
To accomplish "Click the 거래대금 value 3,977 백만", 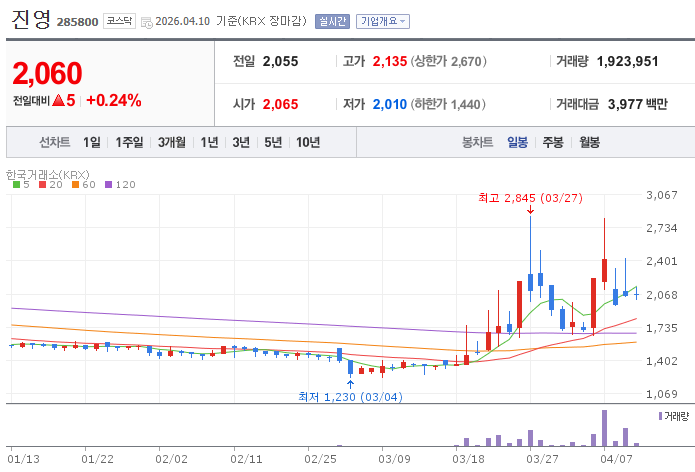I will click(x=637, y=105).
